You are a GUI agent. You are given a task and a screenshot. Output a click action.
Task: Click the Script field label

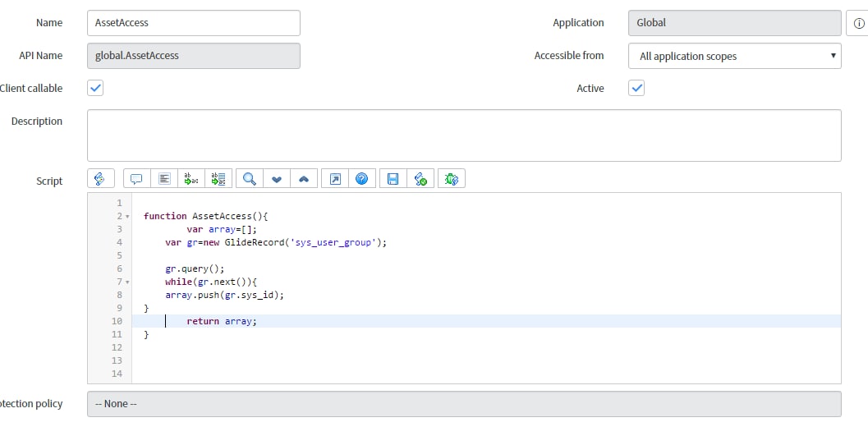(x=49, y=181)
